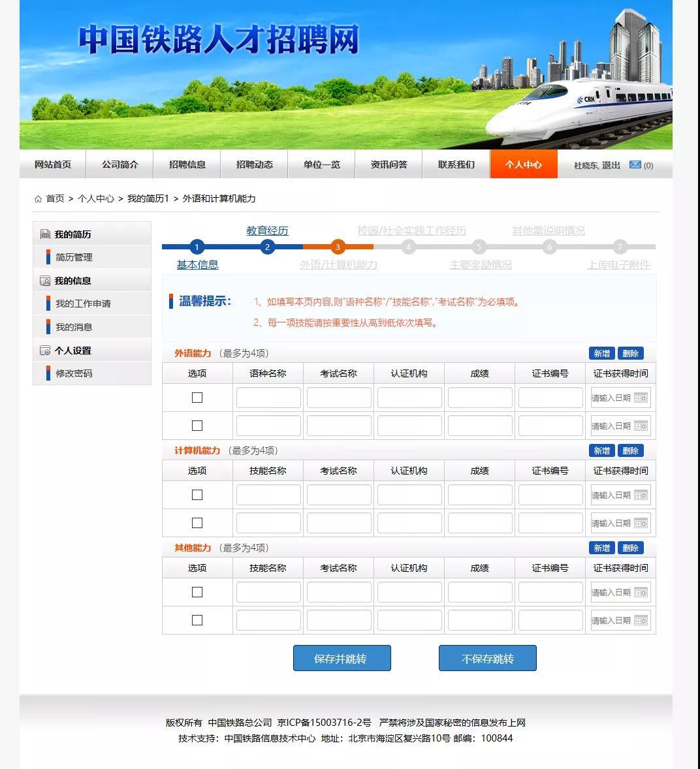Open 修改密码 in the sidebar
This screenshot has height=769, width=700.
(74, 373)
